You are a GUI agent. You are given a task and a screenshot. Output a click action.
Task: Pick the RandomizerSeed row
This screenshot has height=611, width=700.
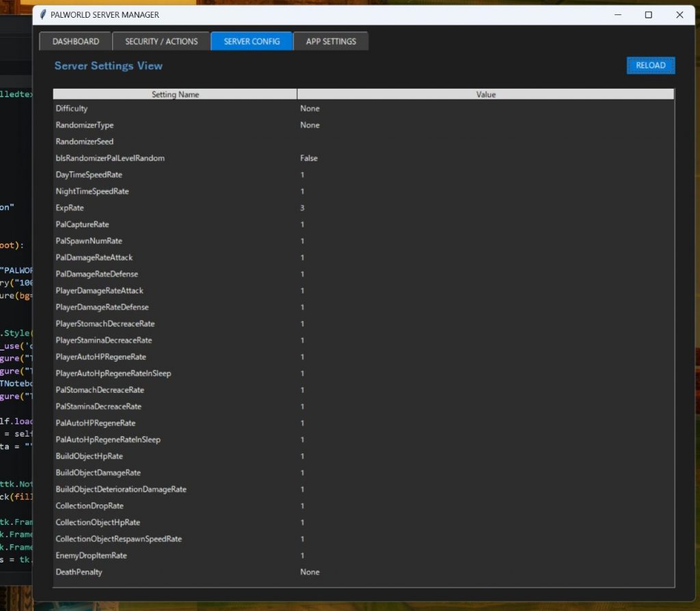(x=364, y=141)
